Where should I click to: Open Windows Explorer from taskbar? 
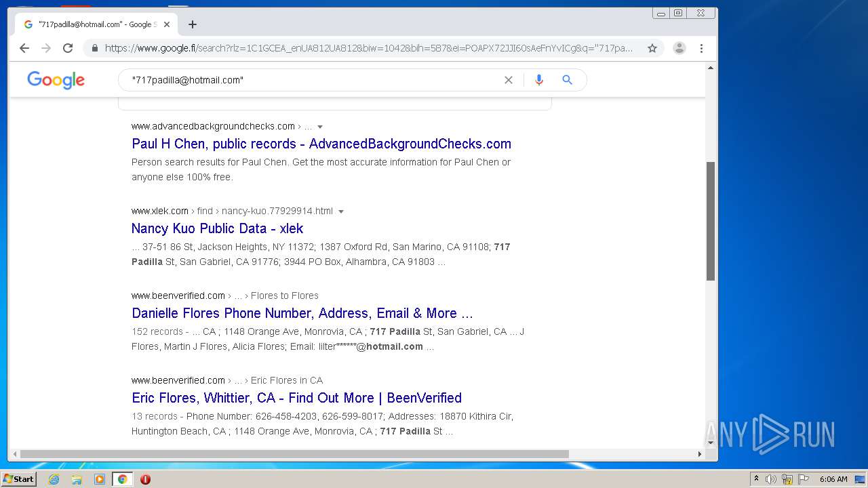77,479
